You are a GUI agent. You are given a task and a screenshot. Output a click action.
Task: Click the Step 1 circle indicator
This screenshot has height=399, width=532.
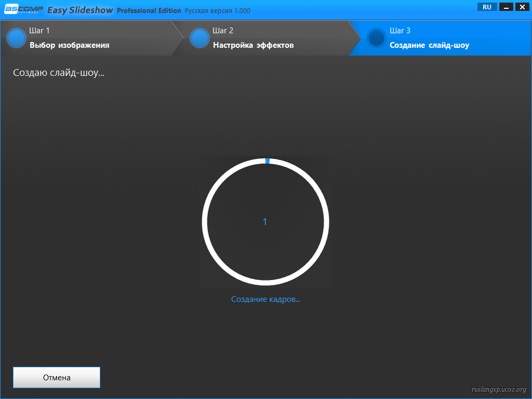[x=16, y=38]
